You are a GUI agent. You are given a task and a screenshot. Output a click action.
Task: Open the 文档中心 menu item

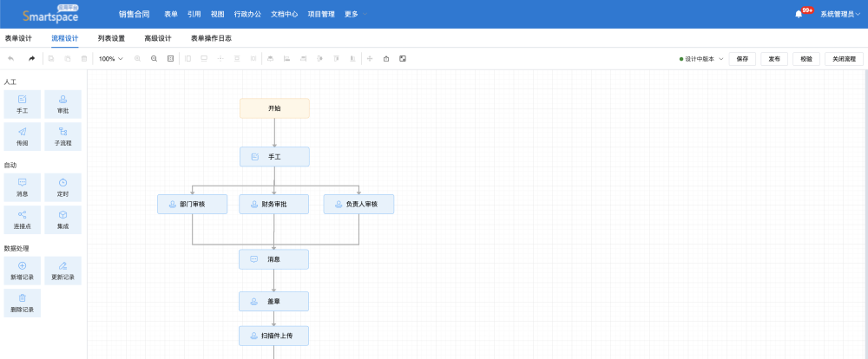tap(283, 14)
